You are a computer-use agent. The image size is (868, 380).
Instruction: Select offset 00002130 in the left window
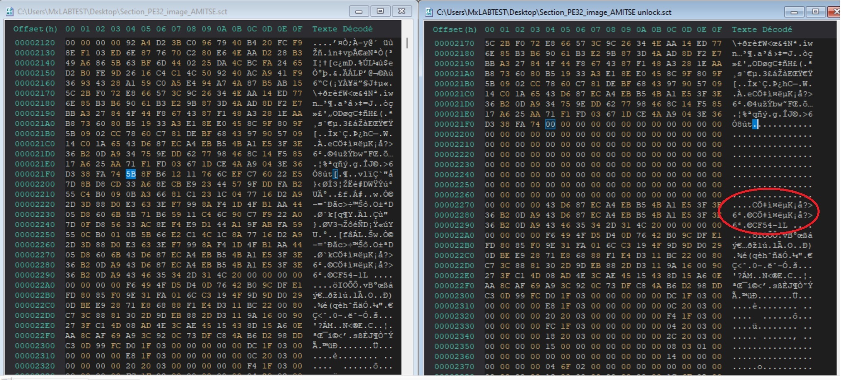click(35, 53)
